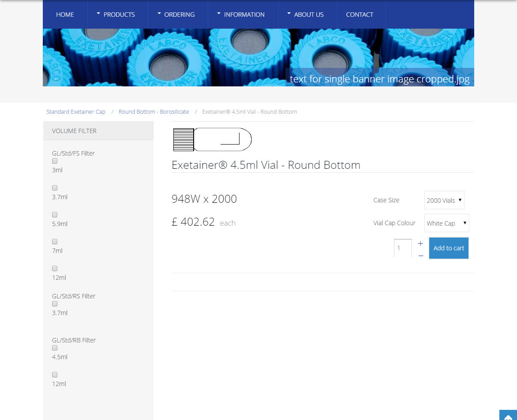Screen dimensions: 517x420
Task: Tick the 3ml GL/Std/FS filter checkbox
Action: [55, 161]
